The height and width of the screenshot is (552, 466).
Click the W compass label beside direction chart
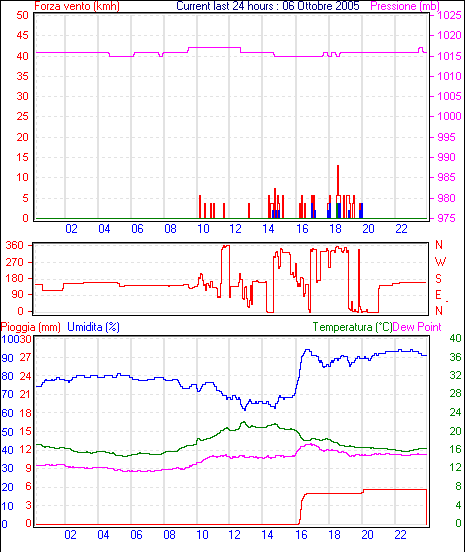pos(440,262)
